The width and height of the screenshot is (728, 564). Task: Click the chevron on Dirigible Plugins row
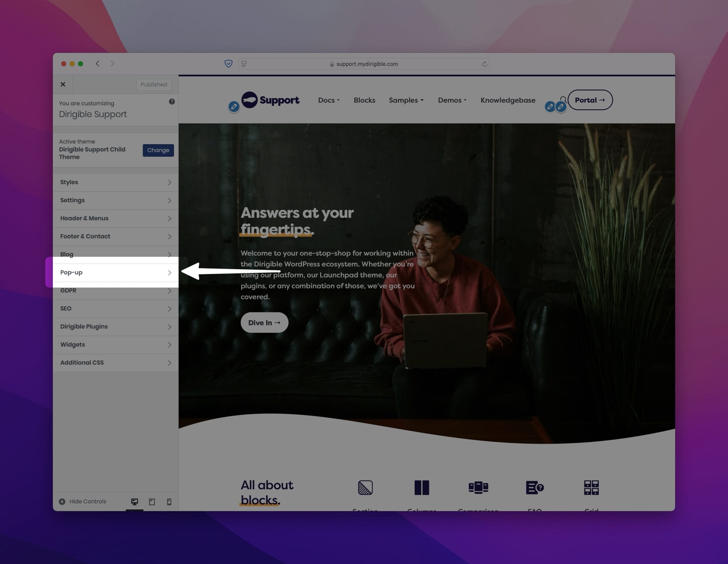click(x=169, y=327)
